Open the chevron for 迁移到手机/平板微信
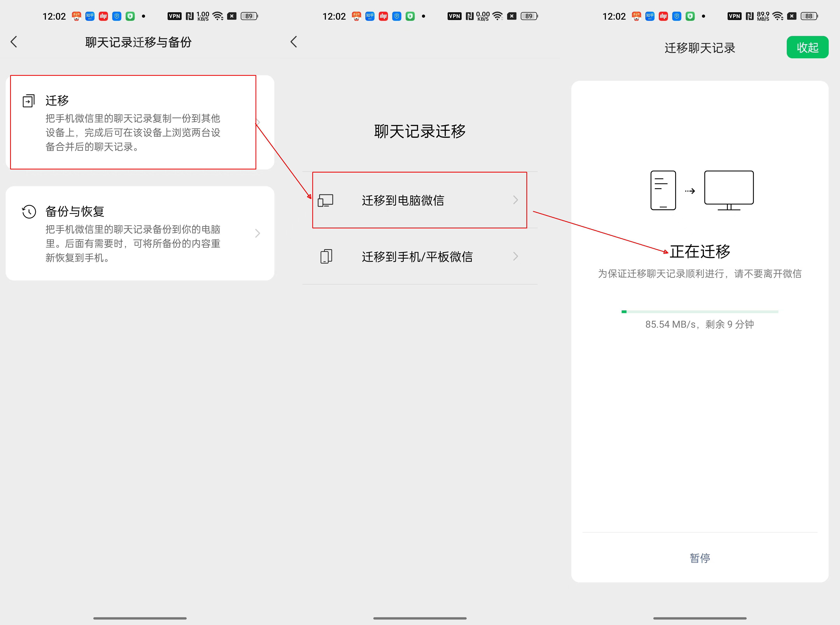 515,257
